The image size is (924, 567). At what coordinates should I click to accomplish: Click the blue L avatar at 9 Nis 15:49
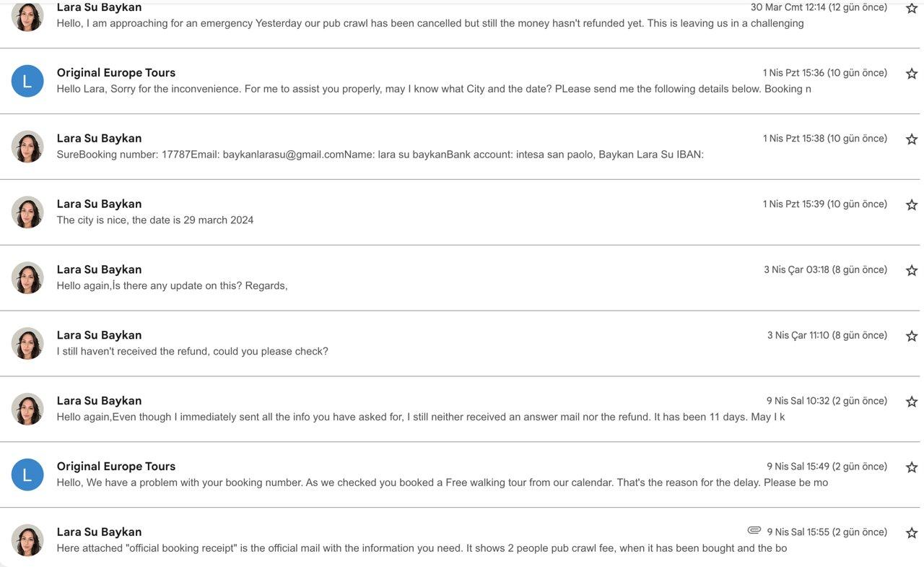click(x=27, y=475)
